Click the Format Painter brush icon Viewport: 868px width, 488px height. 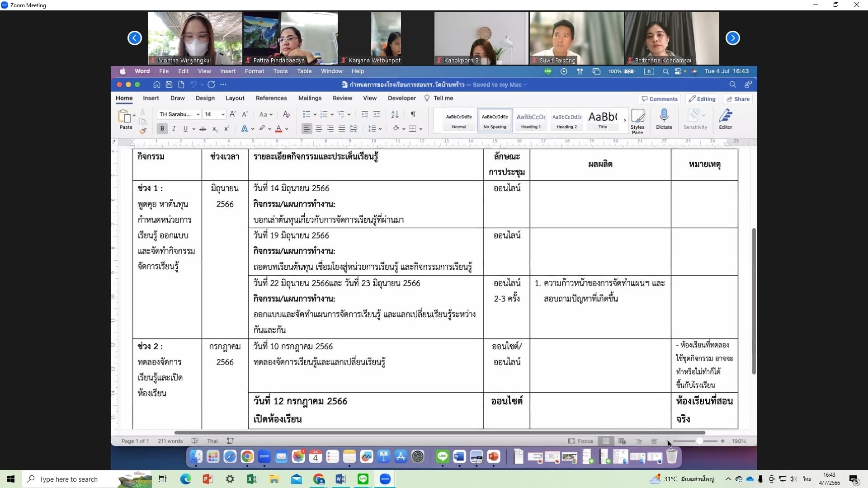(x=143, y=131)
